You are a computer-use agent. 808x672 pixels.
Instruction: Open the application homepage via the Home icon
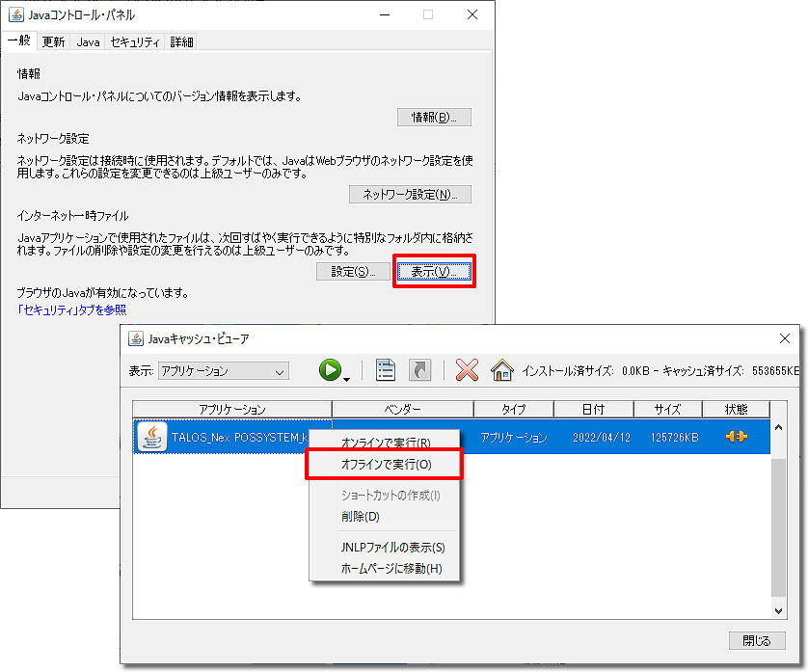coord(501,369)
